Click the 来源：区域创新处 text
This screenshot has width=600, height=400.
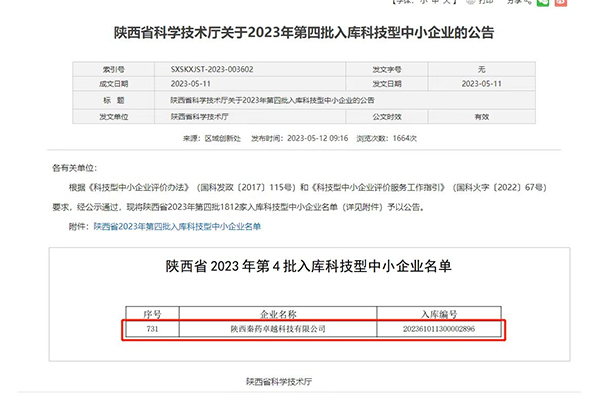pos(212,138)
